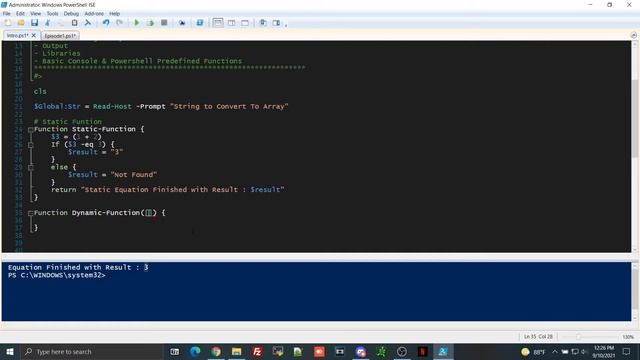Open the Windows Start menu
Viewport: 640px width, 360px height.
(10, 351)
